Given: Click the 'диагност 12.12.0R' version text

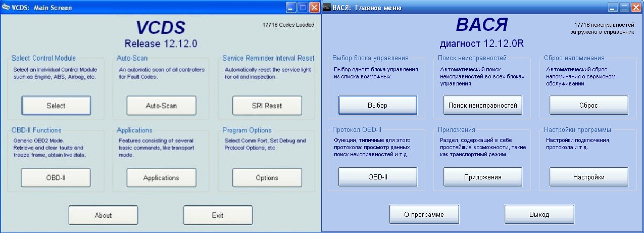Looking at the screenshot, I should [482, 44].
